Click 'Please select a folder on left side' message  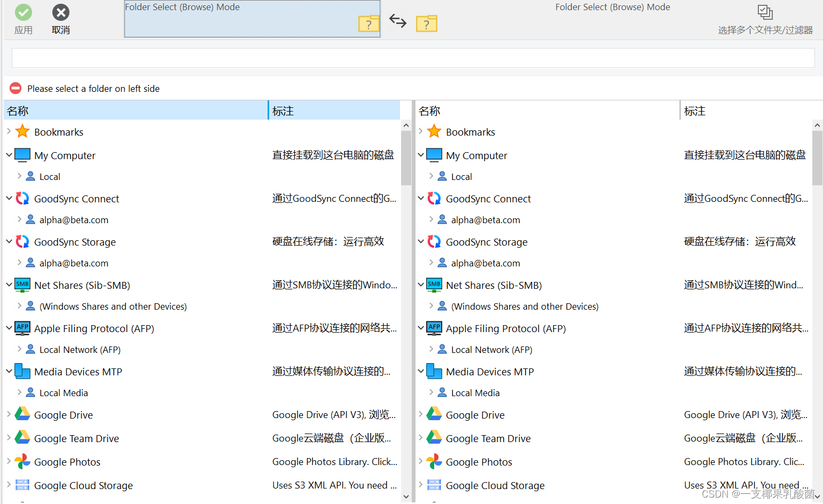click(x=93, y=89)
